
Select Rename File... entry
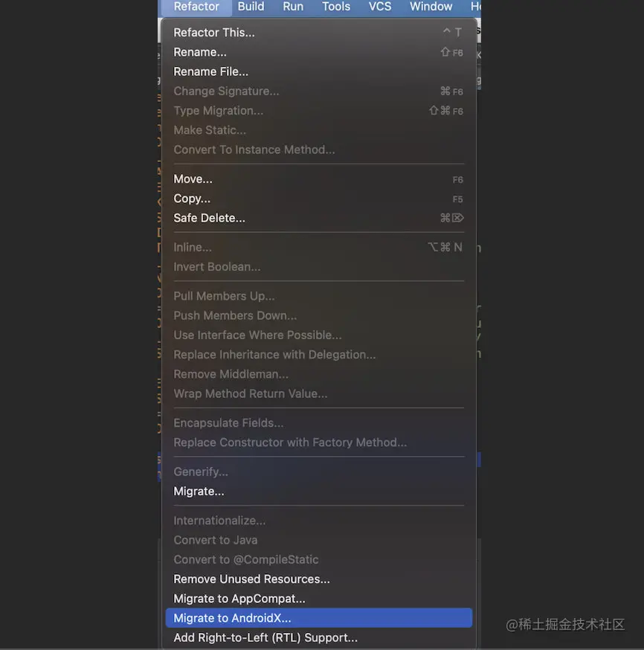pos(319,71)
